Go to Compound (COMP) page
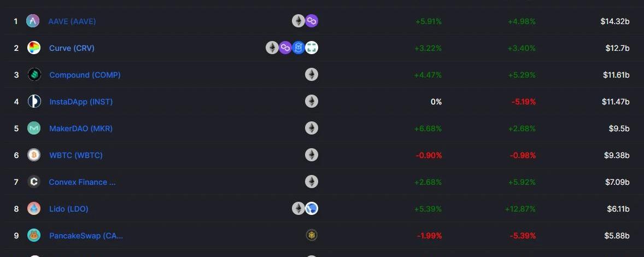The height and width of the screenshot is (257, 644). 85,75
